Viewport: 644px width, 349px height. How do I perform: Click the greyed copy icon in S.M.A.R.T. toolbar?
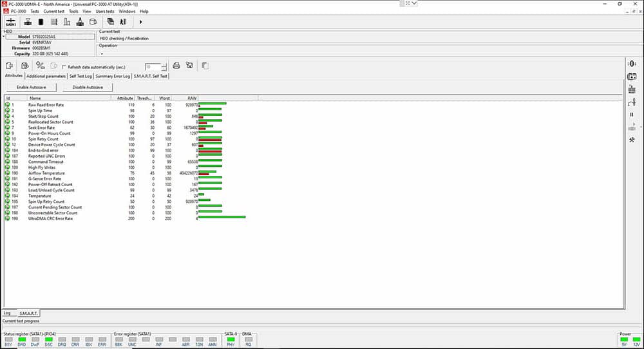tap(205, 66)
